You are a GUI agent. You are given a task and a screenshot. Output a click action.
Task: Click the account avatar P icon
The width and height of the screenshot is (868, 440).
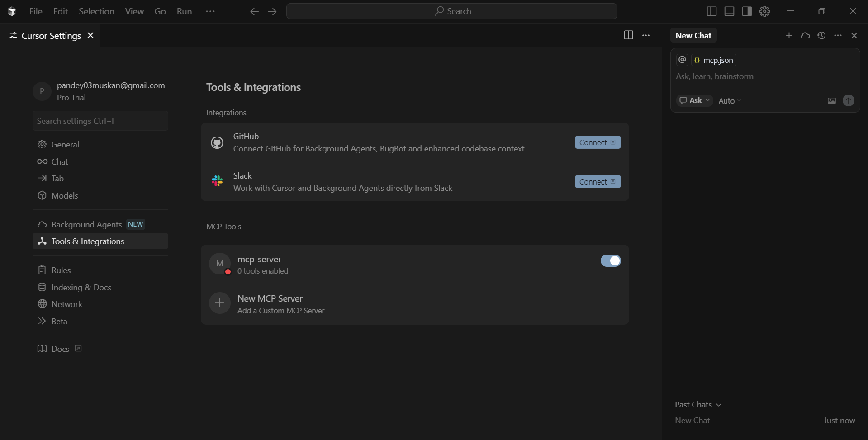tap(42, 91)
